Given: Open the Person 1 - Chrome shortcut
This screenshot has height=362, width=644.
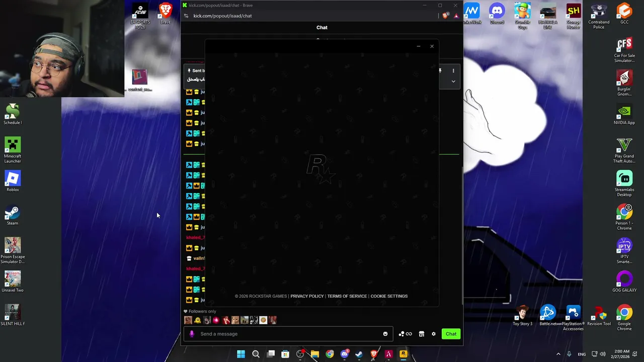Looking at the screenshot, I should click(624, 217).
